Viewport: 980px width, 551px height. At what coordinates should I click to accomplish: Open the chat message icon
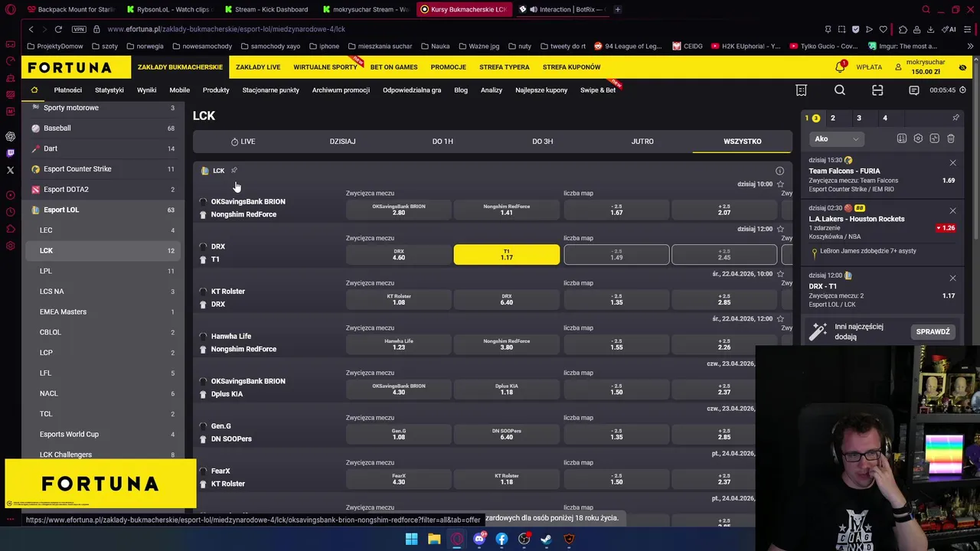coord(914,90)
